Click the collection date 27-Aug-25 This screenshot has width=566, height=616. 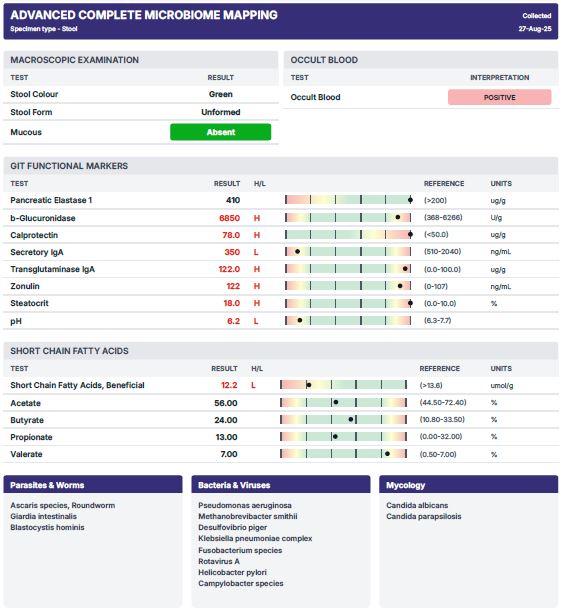point(535,29)
